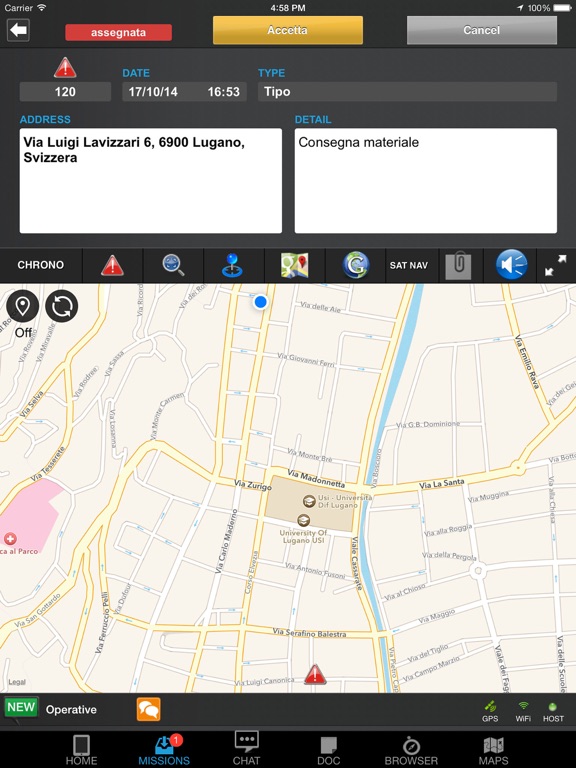Select the mission number 120 field

click(65, 92)
